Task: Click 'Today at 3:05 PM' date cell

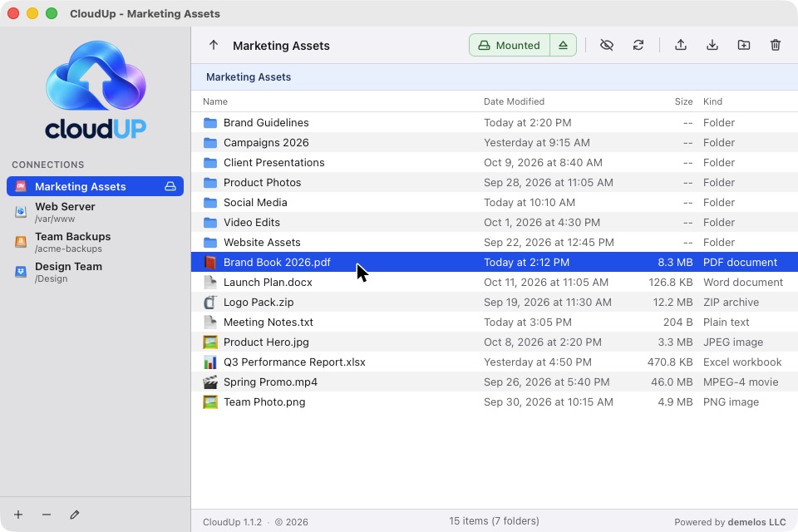Action: [528, 323]
